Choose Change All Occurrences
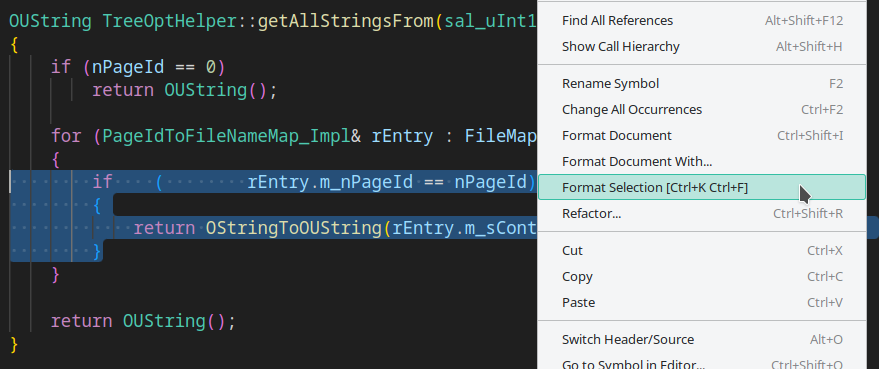The image size is (879, 369). click(702, 109)
